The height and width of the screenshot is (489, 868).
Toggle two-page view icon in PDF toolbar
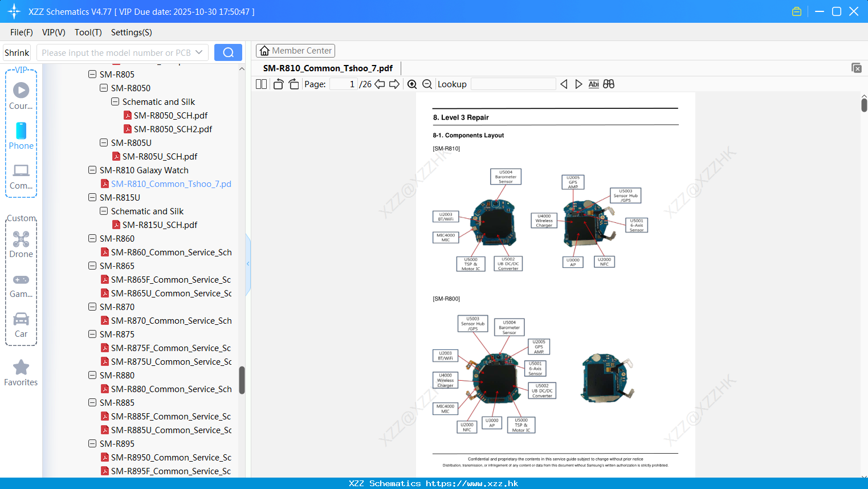click(x=261, y=84)
